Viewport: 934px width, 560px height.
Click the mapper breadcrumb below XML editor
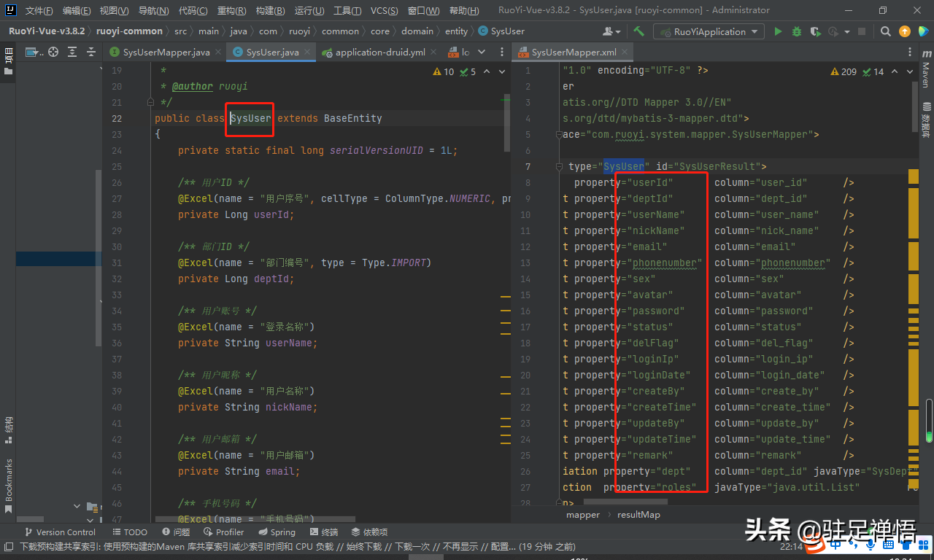[x=583, y=515]
